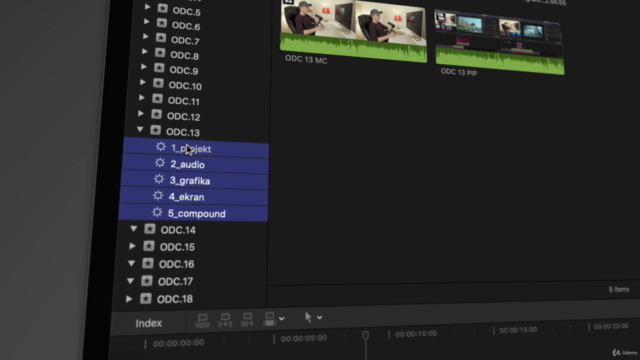Open the edit options dropdown arrow
Viewport: 640px width, 360px height.
click(x=282, y=318)
